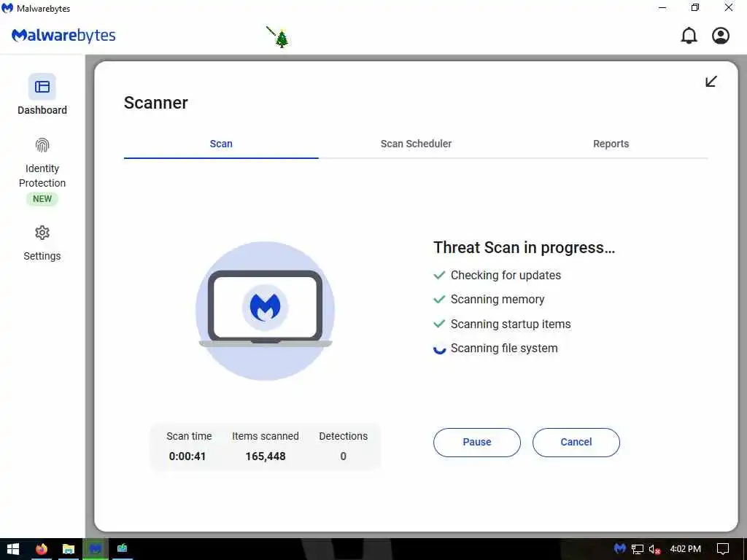
Task: Pause the running threat scan
Action: (x=477, y=443)
